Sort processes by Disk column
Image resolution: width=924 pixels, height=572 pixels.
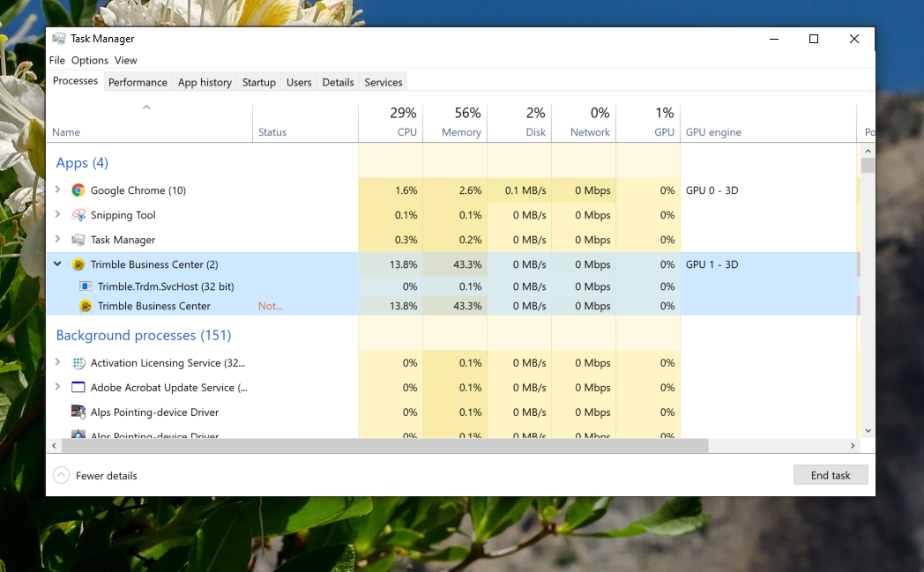click(x=519, y=123)
